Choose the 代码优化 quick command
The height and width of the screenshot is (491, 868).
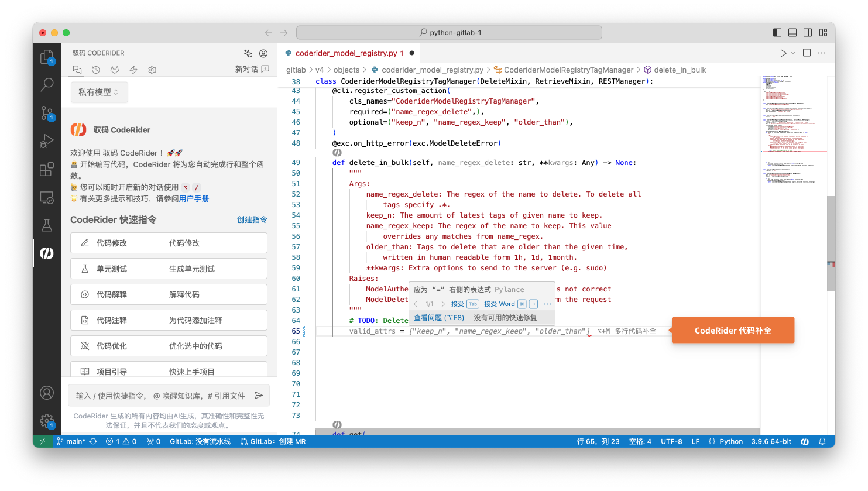169,346
